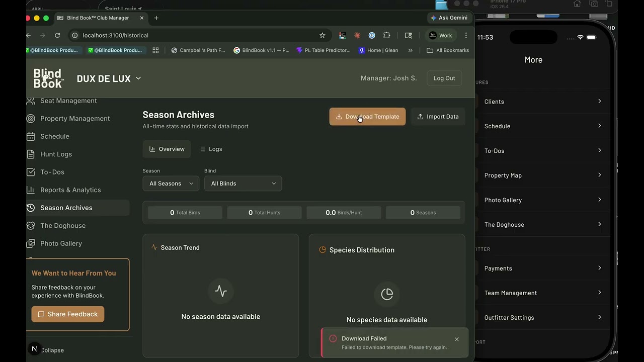Click the Season Trend chart icon
This screenshot has height=362, width=644.
click(x=154, y=247)
